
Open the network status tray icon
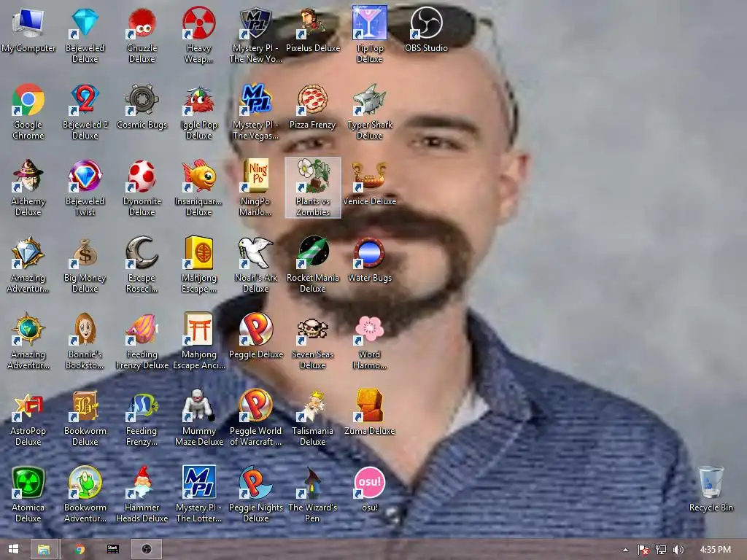661,550
